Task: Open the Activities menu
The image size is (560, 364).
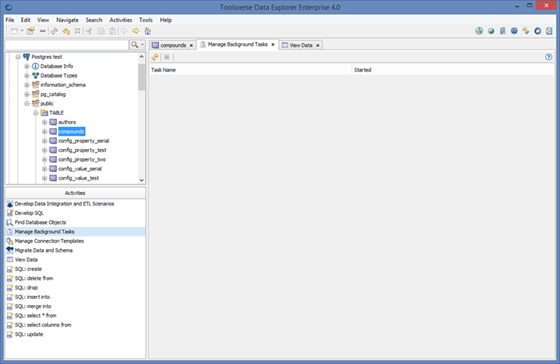Action: pyautogui.click(x=121, y=20)
